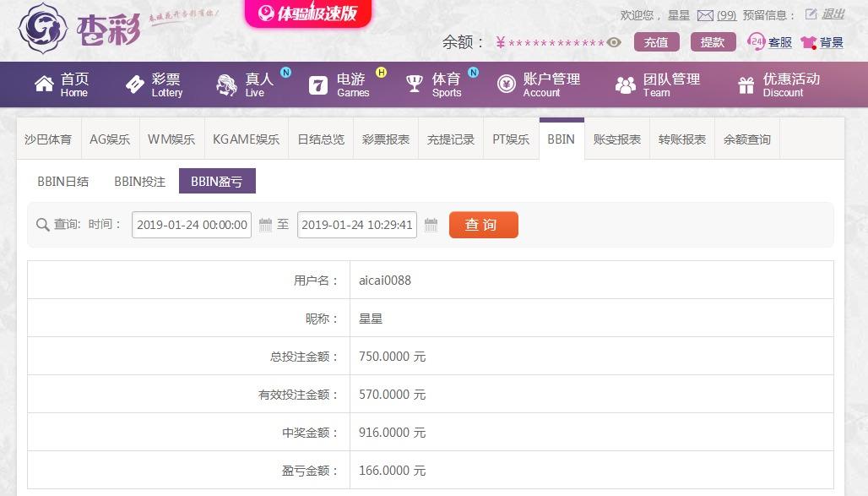Click the background theme shirt icon
The width and height of the screenshot is (868, 496).
808,42
